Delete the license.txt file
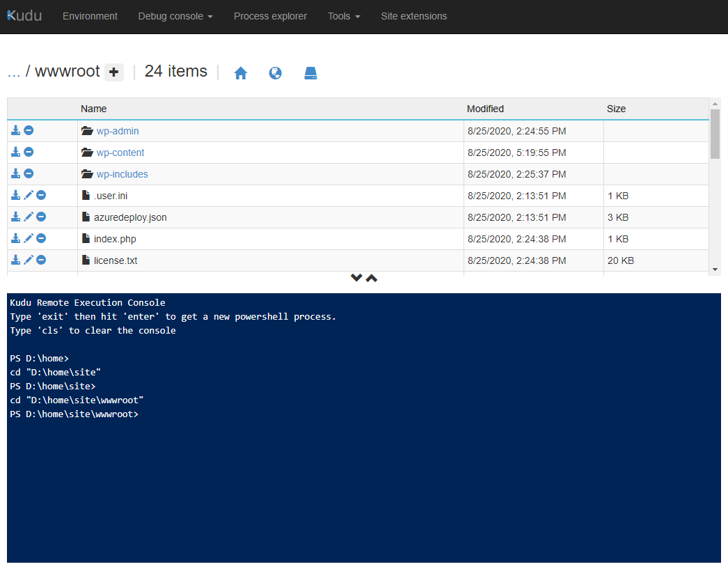The height and width of the screenshot is (569, 728). (41, 260)
